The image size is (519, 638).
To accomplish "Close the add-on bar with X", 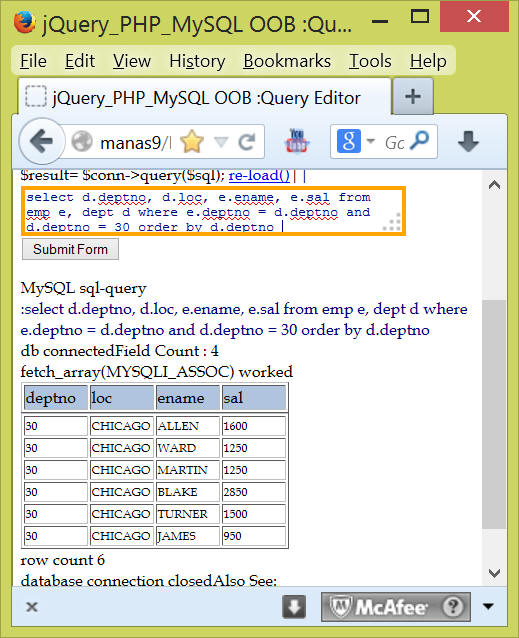I will (32, 607).
